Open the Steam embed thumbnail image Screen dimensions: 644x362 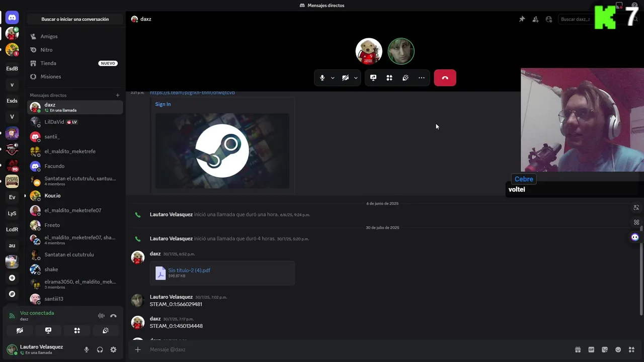pyautogui.click(x=222, y=151)
